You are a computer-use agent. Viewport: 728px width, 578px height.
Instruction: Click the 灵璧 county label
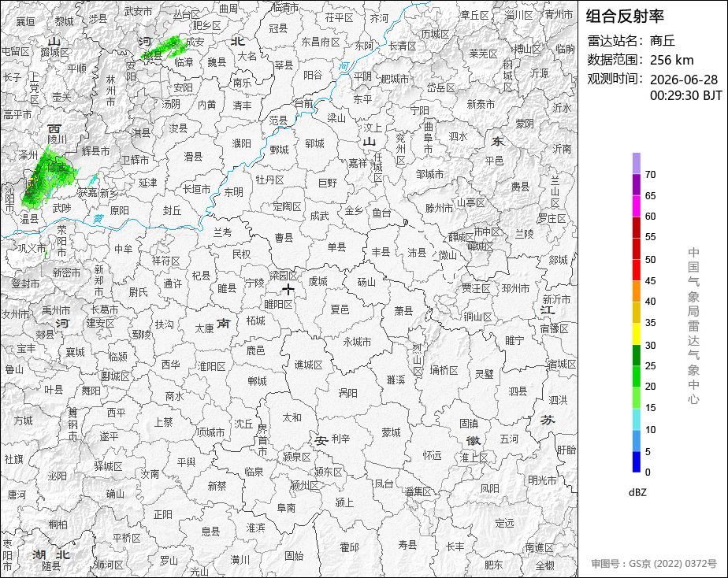pyautogui.click(x=485, y=374)
